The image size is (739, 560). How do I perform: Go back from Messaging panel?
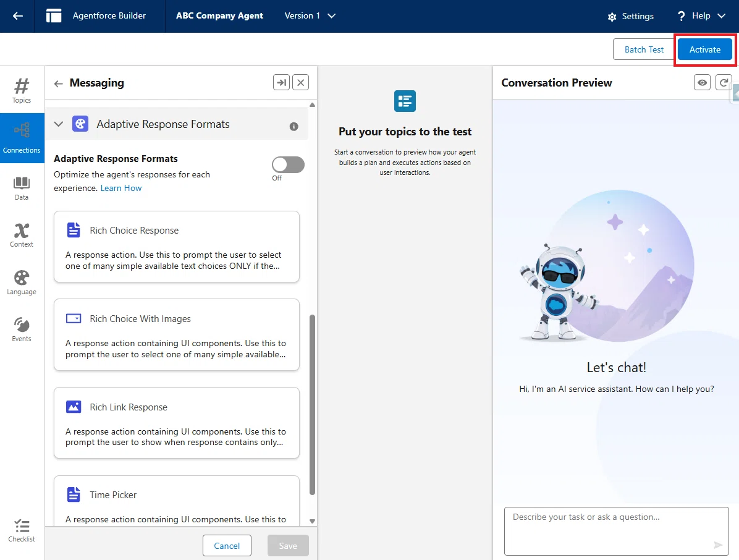(59, 83)
